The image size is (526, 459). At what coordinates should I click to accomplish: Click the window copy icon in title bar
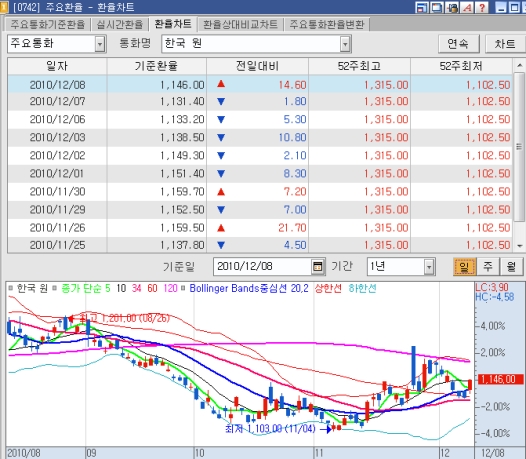coord(437,7)
